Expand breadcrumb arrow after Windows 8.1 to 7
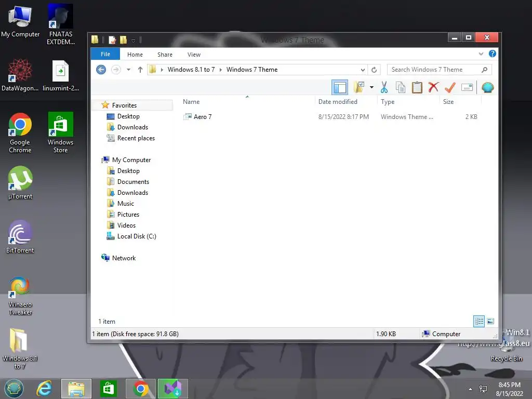The image size is (532, 399). point(221,70)
